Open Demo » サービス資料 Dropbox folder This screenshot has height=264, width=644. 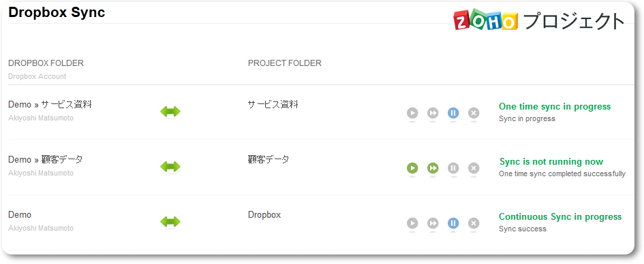pyautogui.click(x=50, y=105)
